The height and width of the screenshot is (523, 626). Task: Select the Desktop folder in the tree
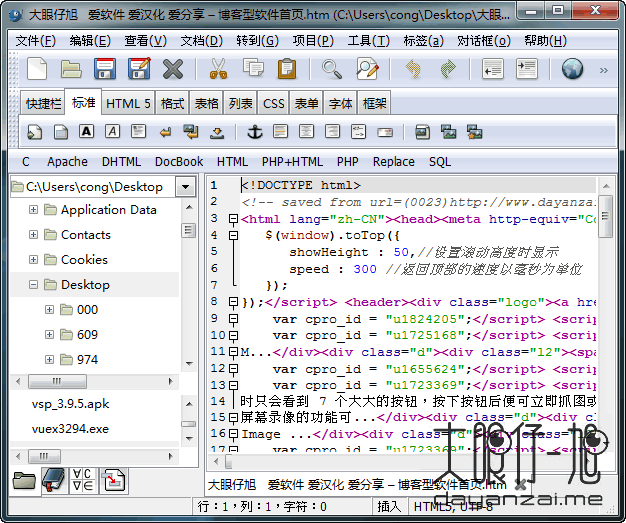[85, 285]
